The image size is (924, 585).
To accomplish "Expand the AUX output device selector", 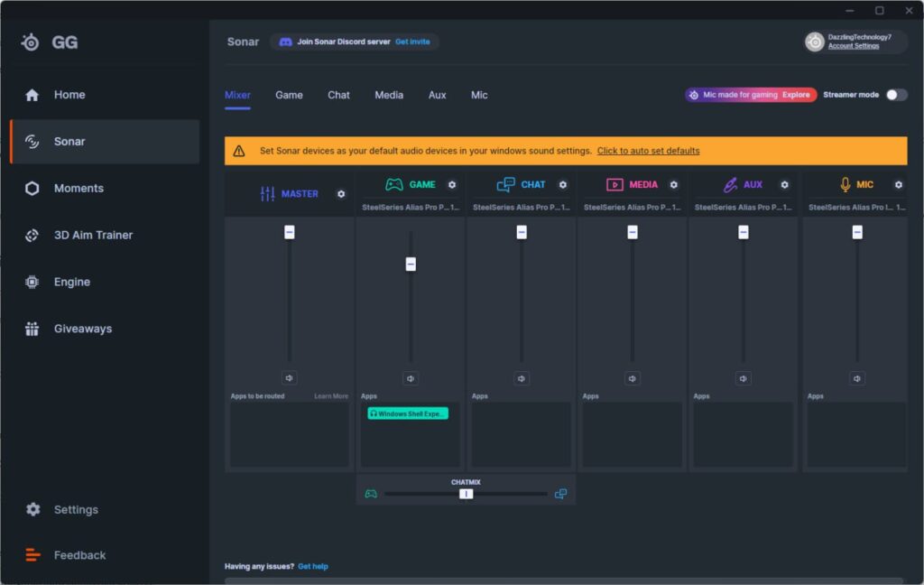I will point(744,207).
